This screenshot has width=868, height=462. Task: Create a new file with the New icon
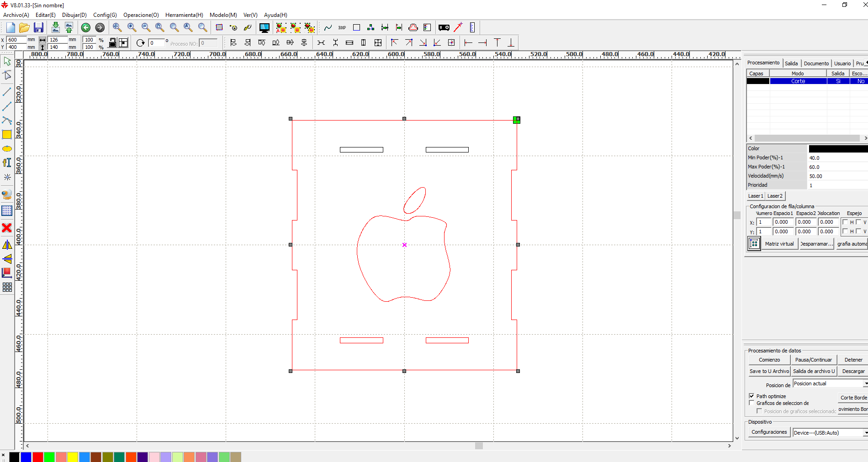point(11,27)
